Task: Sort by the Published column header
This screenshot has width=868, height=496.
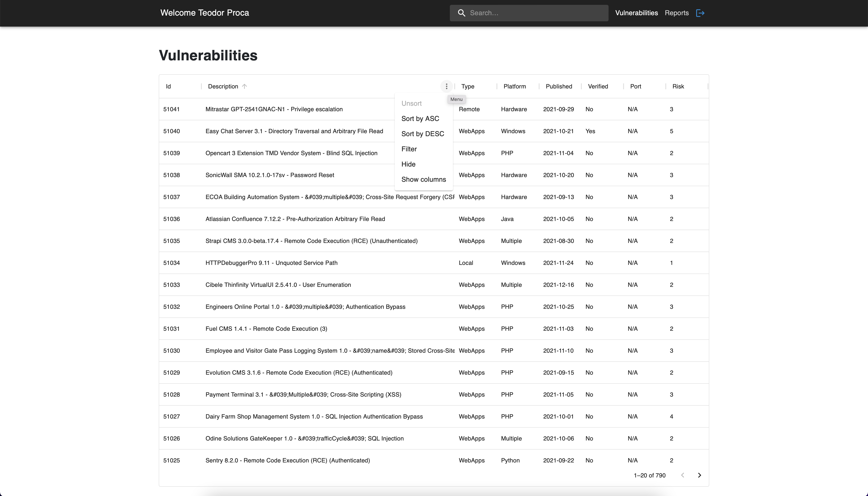Action: point(559,86)
